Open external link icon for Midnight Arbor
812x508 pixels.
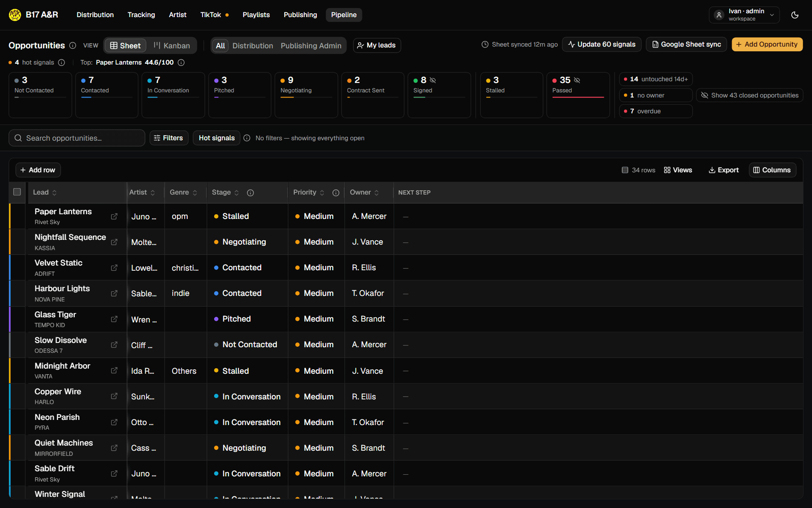click(x=114, y=370)
